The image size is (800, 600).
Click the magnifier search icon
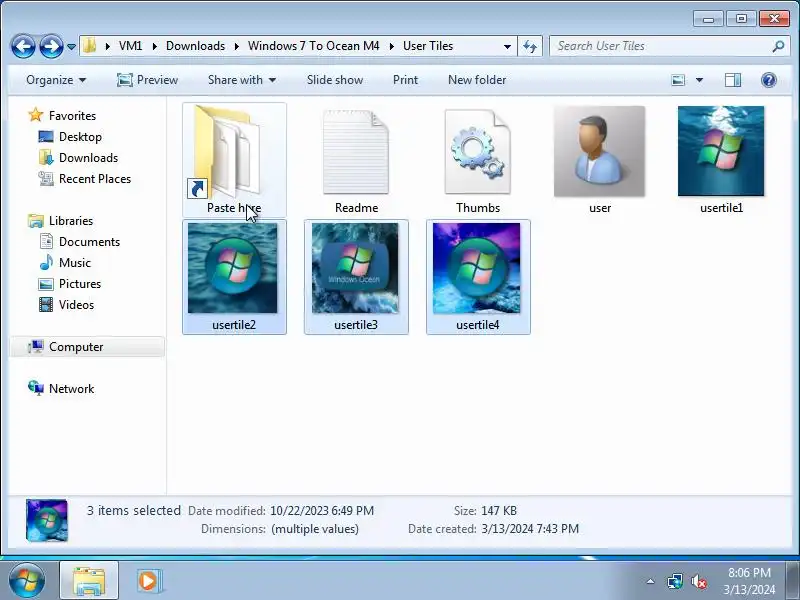(779, 46)
